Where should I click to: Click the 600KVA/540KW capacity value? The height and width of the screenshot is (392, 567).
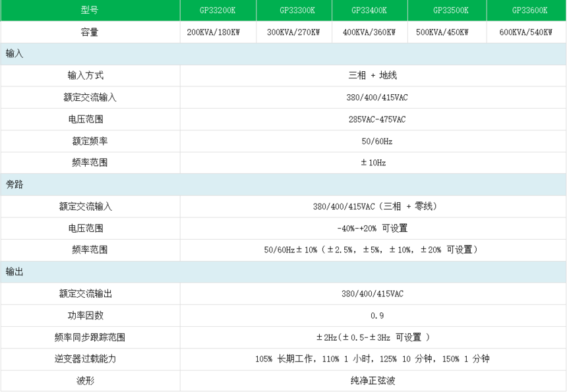[526, 32]
